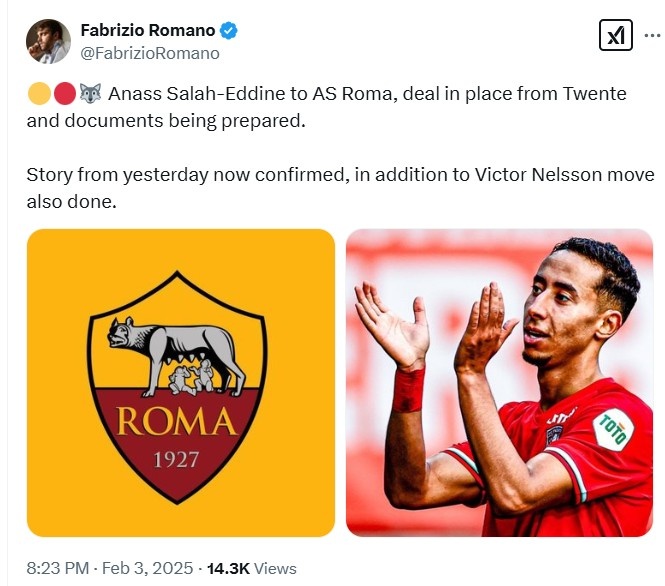Click the wolf emoji in the tweet
Image resolution: width=665 pixels, height=586 pixels.
point(90,95)
